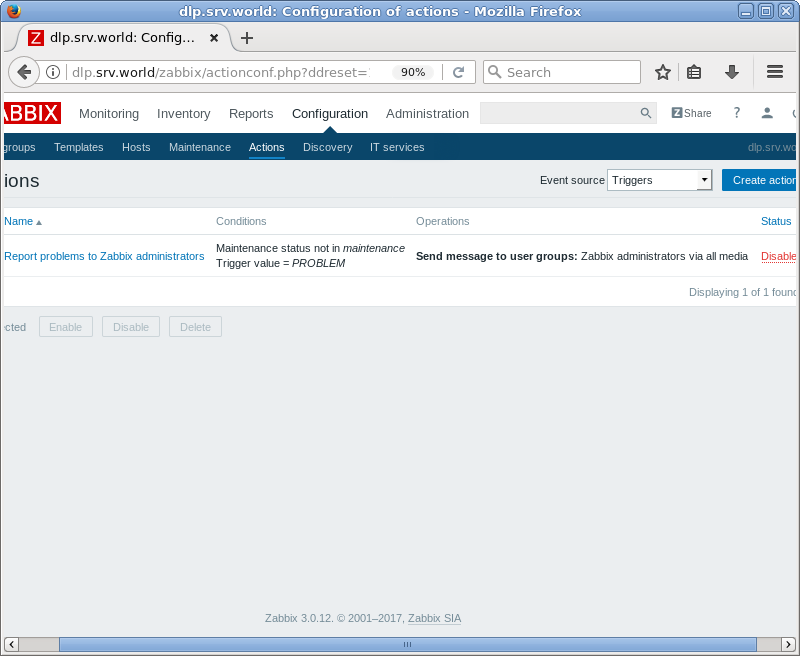
Task: Click the Delete button
Action: 195,327
